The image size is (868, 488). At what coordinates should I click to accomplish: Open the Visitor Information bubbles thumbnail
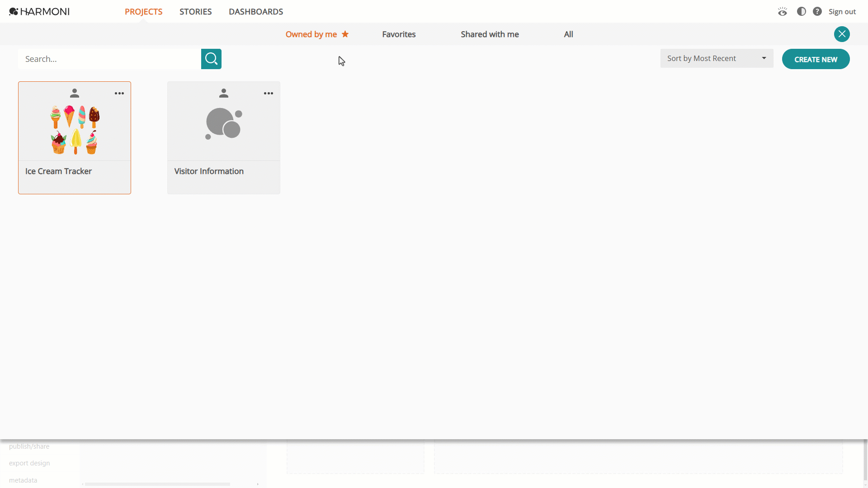pyautogui.click(x=224, y=123)
